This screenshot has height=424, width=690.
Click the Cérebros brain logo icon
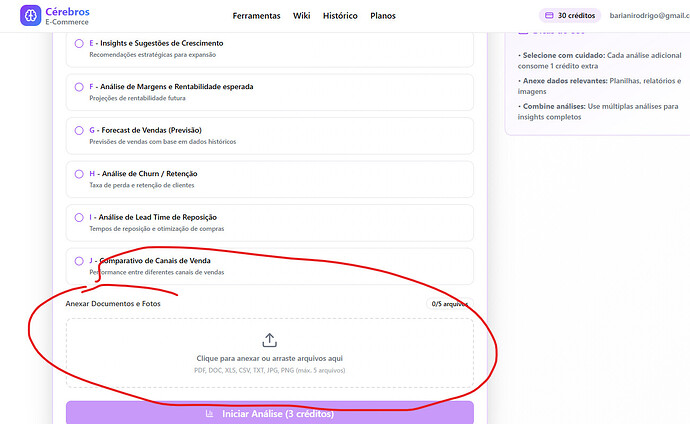click(30, 15)
